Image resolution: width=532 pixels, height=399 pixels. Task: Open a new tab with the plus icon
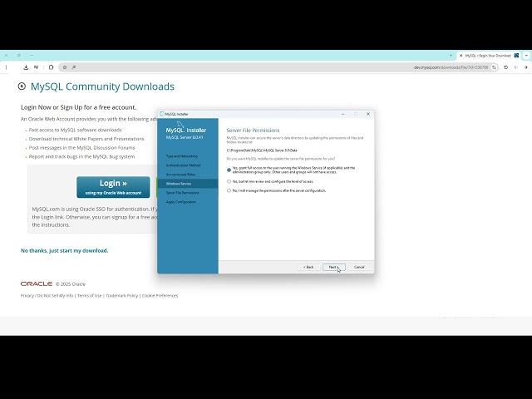451,56
